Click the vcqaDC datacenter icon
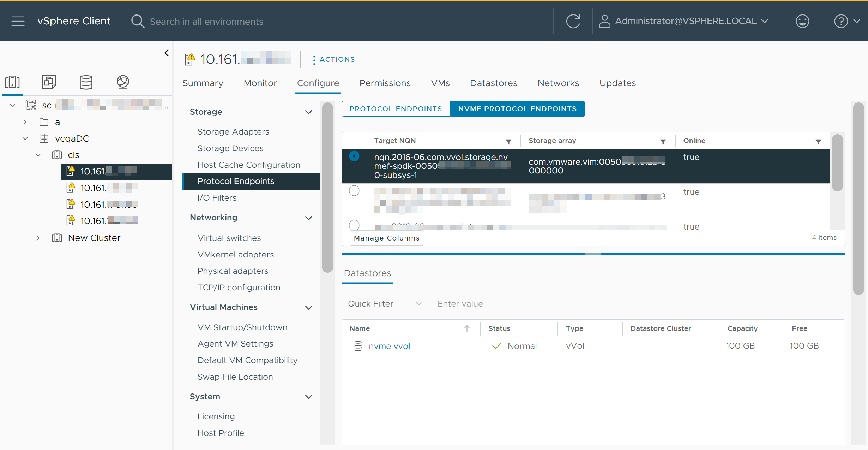 tap(44, 138)
